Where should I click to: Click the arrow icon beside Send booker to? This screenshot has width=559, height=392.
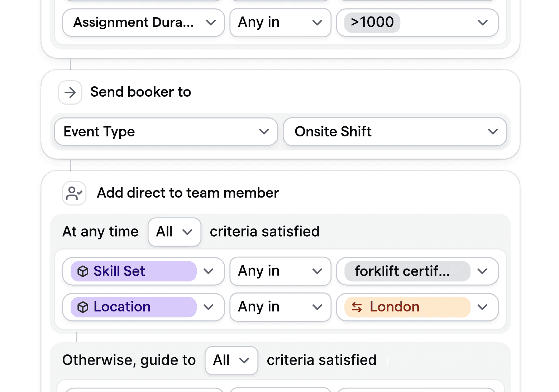tap(70, 92)
